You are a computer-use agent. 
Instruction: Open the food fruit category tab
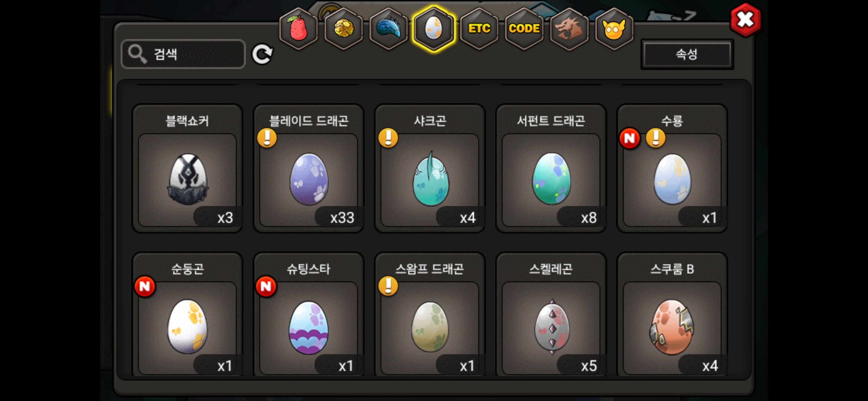point(299,29)
